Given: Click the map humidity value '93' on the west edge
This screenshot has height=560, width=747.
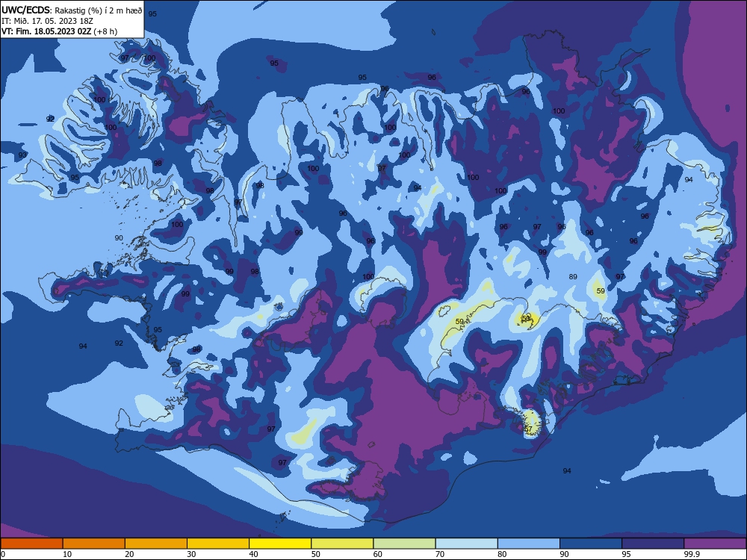Looking at the screenshot, I should click(x=23, y=155).
